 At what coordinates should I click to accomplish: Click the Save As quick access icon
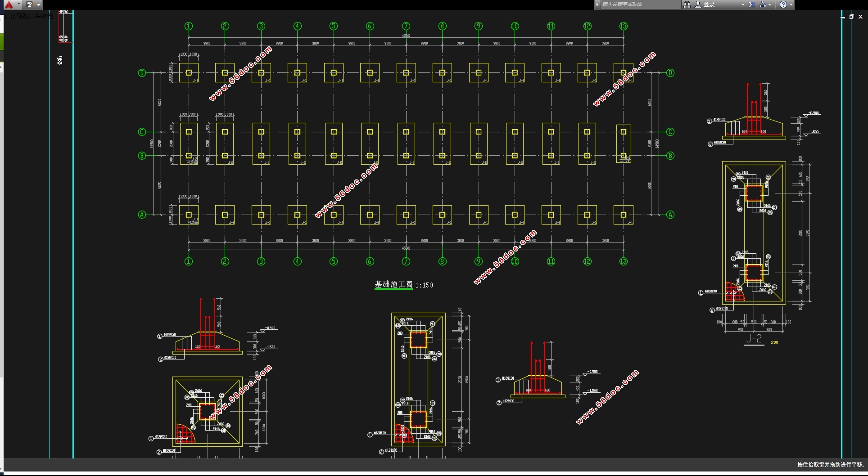[30, 4]
